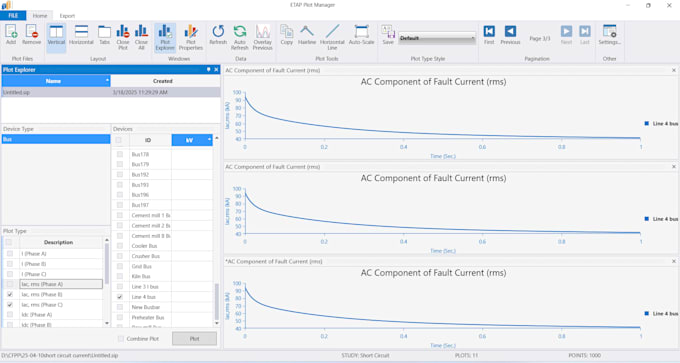Uncheck the Line 4 bus checkbox
Screen dimensions: 680x363
coord(120,297)
